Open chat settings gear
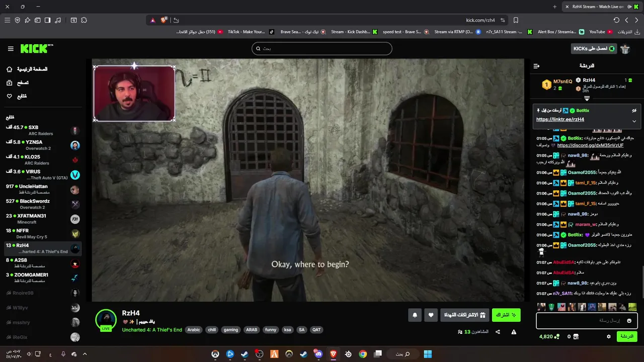 pos(609,336)
